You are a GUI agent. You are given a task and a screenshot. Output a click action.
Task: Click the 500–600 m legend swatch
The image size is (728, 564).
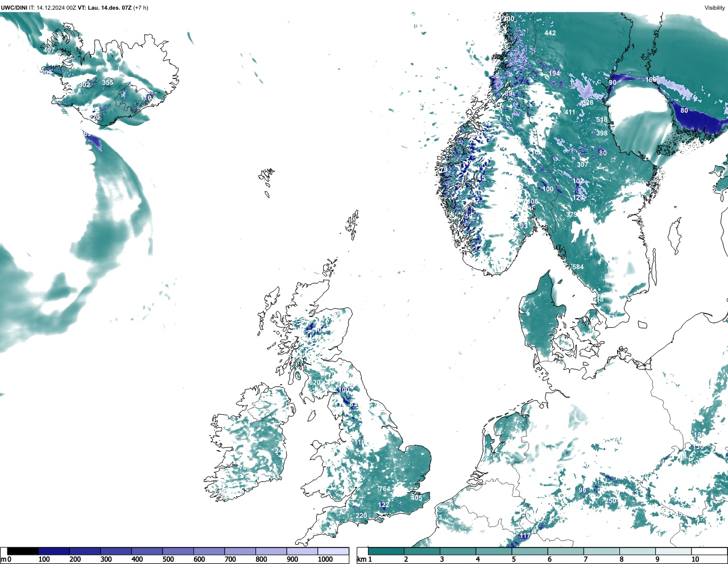click(178, 551)
